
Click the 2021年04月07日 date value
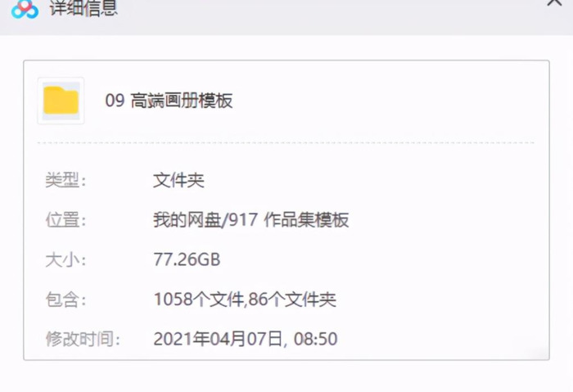(219, 339)
